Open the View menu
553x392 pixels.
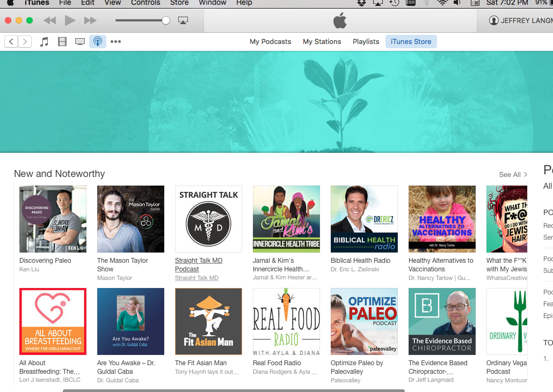pos(113,3)
